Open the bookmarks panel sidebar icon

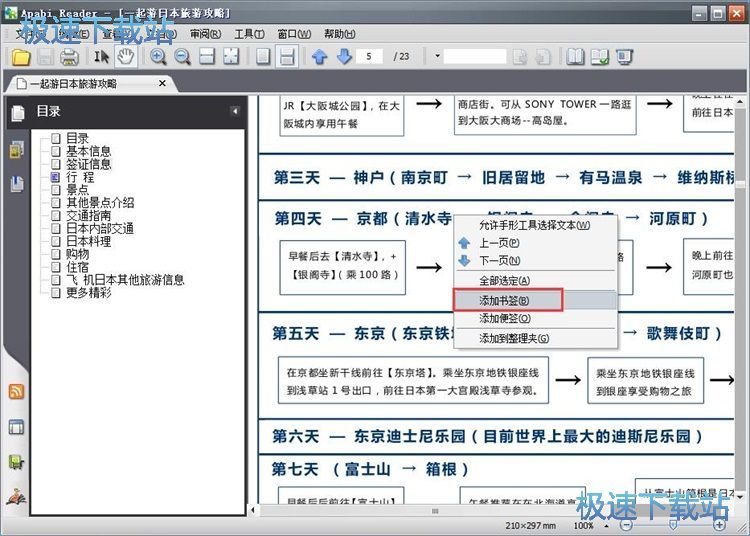pos(16,184)
